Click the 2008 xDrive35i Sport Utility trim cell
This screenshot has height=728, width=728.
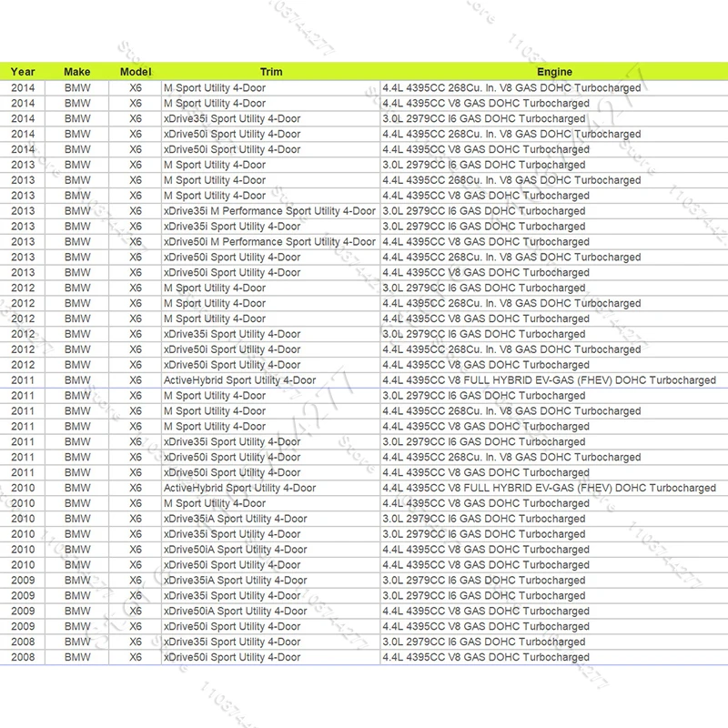(x=270, y=642)
